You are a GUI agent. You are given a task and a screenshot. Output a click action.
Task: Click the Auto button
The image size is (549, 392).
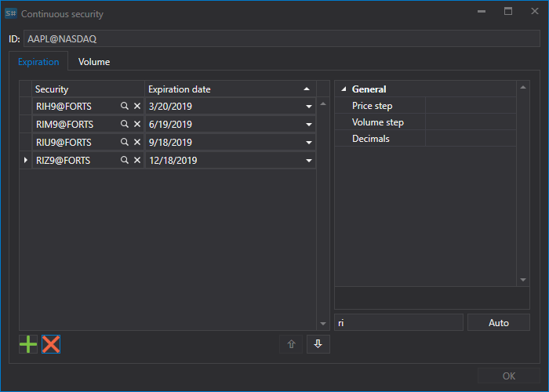pyautogui.click(x=499, y=322)
